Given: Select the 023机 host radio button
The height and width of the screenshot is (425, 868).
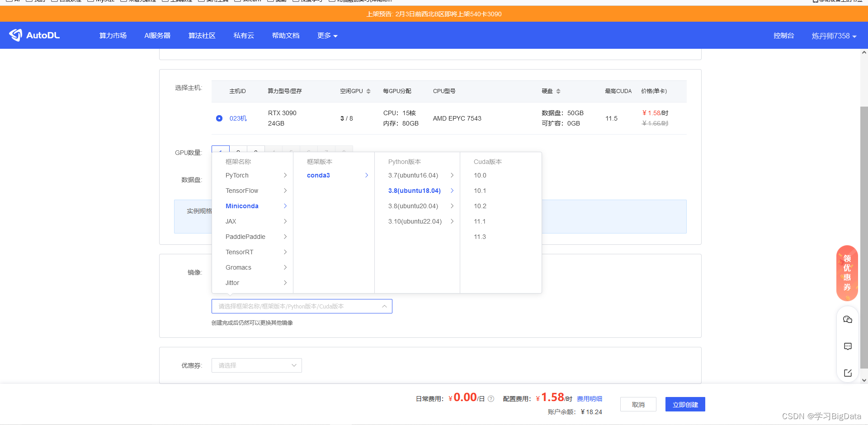Looking at the screenshot, I should [x=219, y=118].
